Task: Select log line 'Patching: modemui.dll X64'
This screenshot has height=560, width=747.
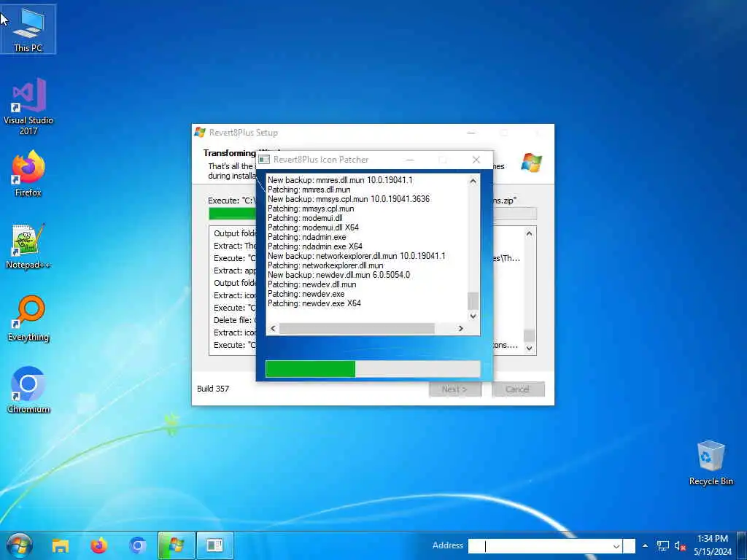Action: coord(313,227)
